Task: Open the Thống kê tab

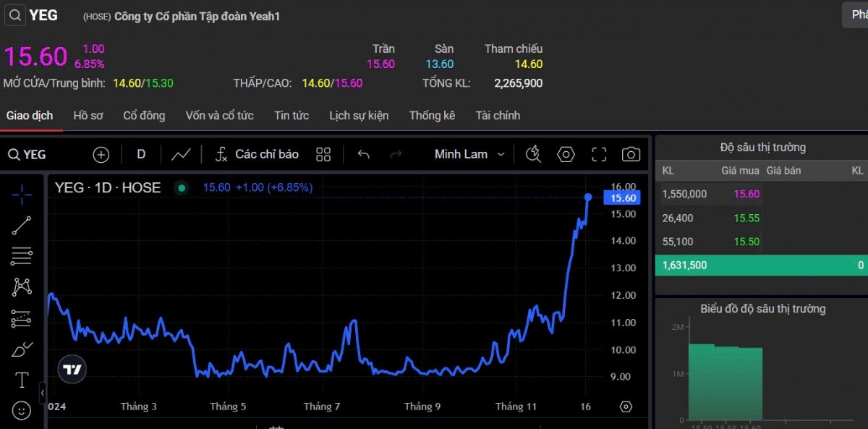Action: [432, 115]
